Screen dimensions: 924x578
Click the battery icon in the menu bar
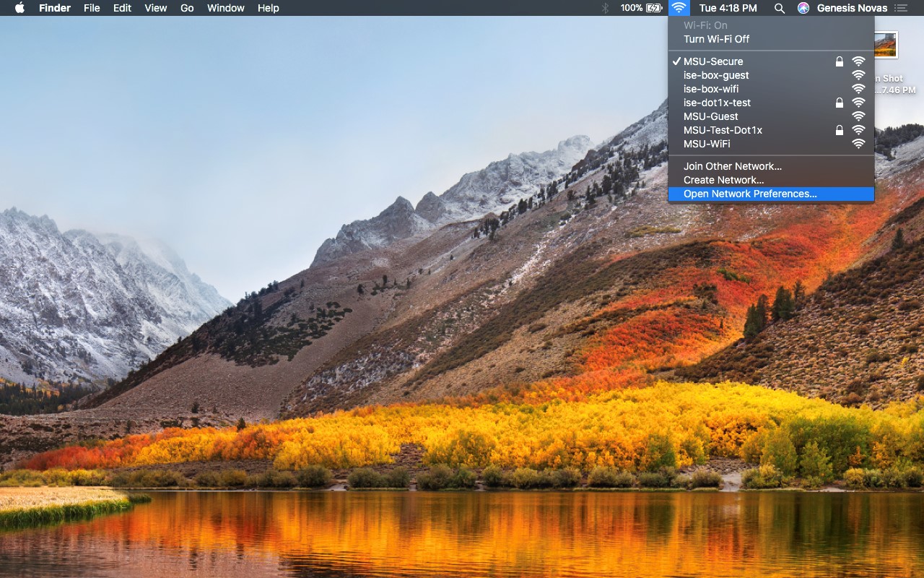pyautogui.click(x=653, y=8)
